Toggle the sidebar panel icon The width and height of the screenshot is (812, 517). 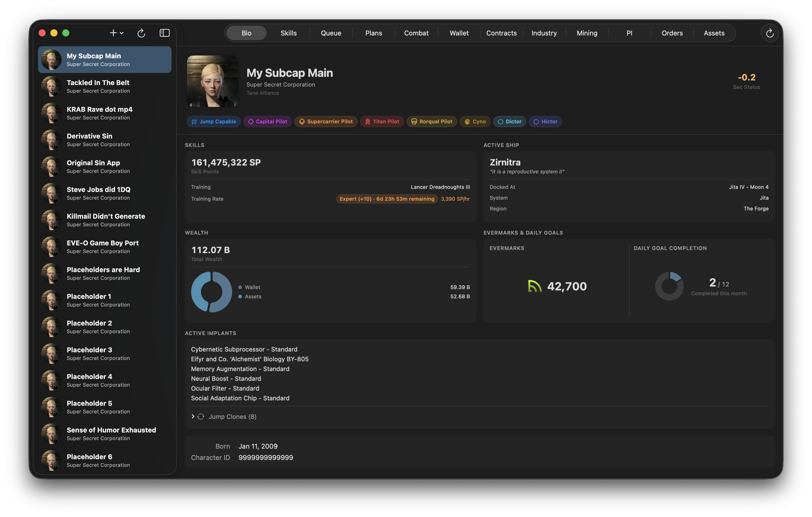(x=164, y=33)
